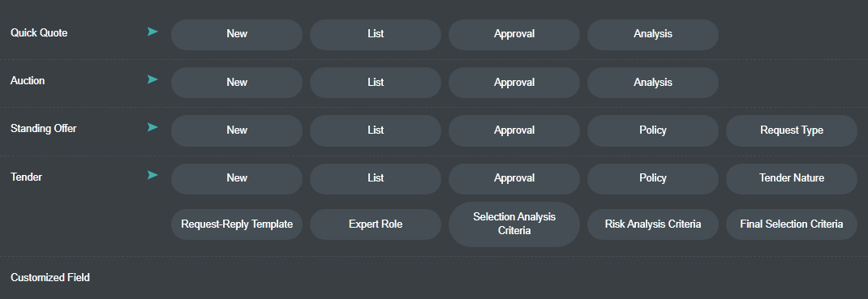868x299 pixels.
Task: Select Final Selection Criteria
Action: (792, 224)
